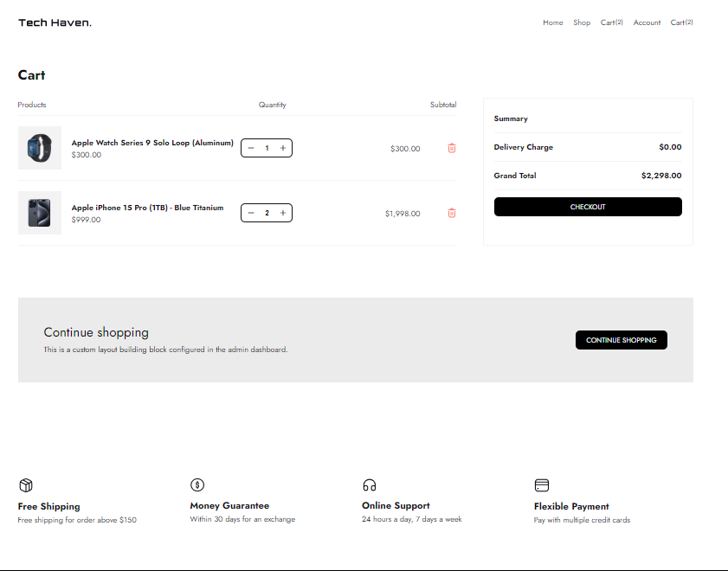
Task: Open the Tech Haven logo homepage link
Action: pos(55,22)
